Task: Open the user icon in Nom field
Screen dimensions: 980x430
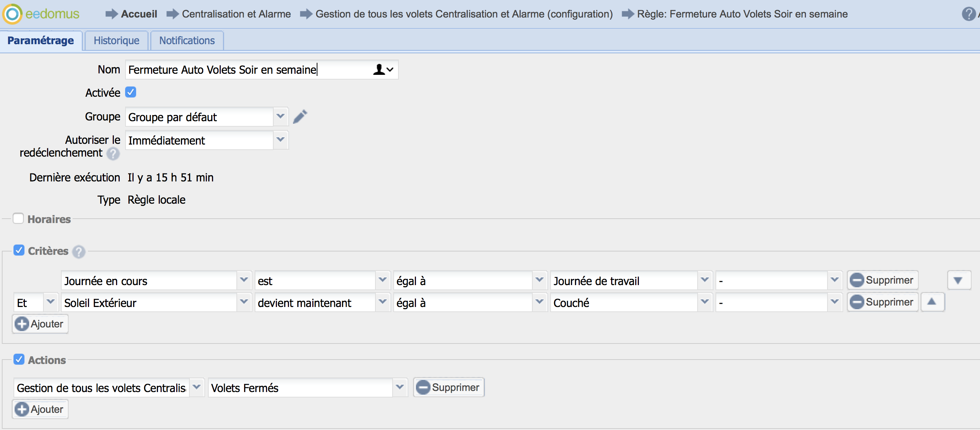Action: click(383, 70)
